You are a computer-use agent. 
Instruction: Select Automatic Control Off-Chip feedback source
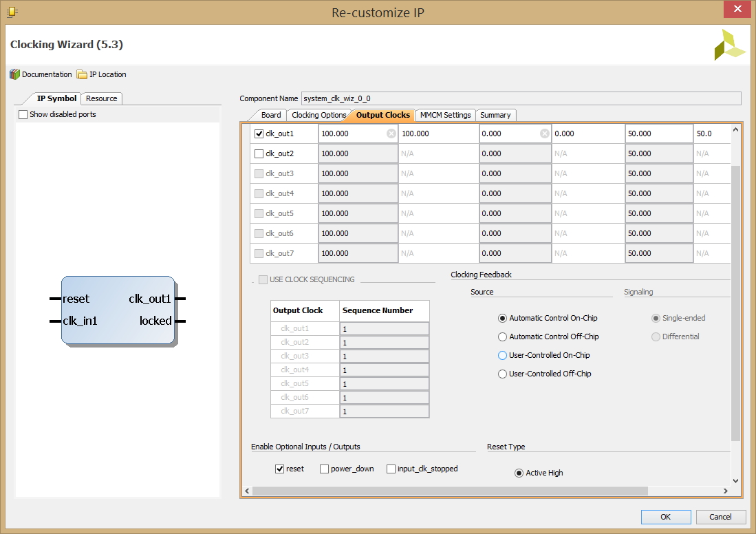tap(502, 337)
